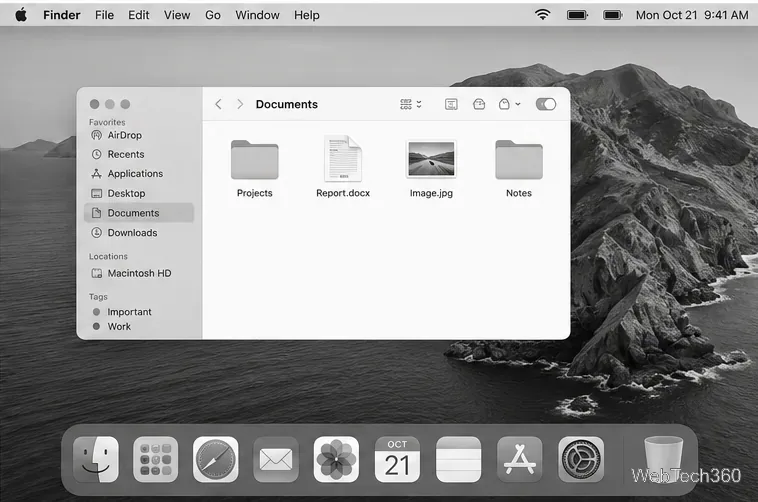Click the Documents window title
The image size is (758, 502).
point(287,104)
